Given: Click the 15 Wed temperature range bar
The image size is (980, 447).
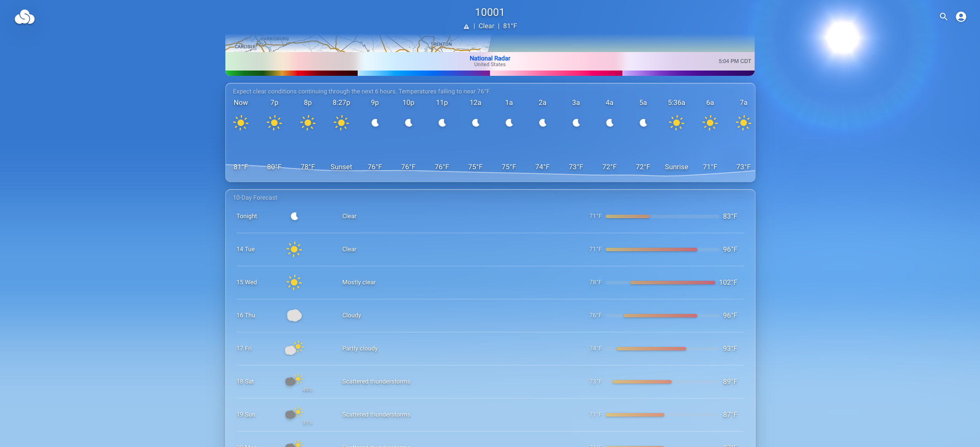Looking at the screenshot, I should (662, 283).
